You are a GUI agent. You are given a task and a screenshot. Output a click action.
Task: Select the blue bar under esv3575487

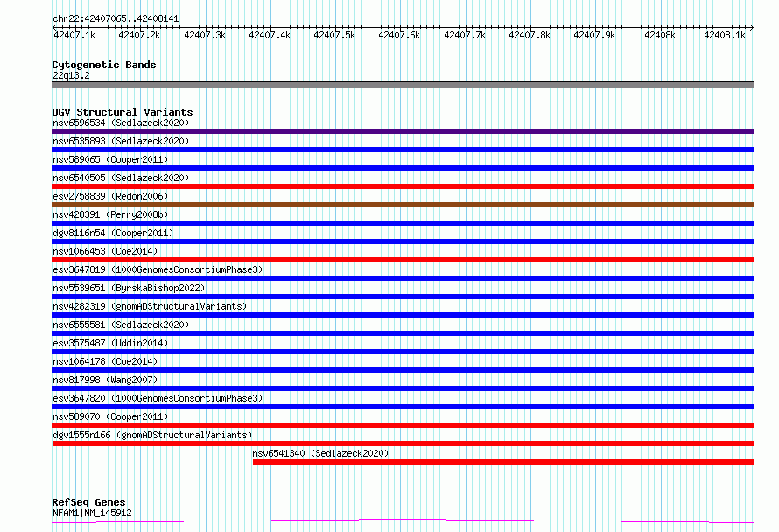coord(403,352)
